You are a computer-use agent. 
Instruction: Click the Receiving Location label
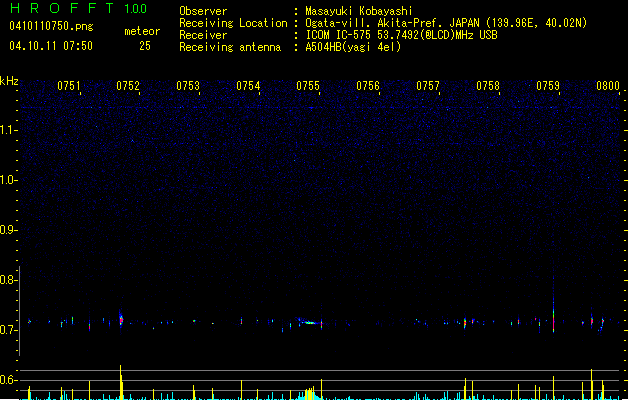click(x=233, y=23)
